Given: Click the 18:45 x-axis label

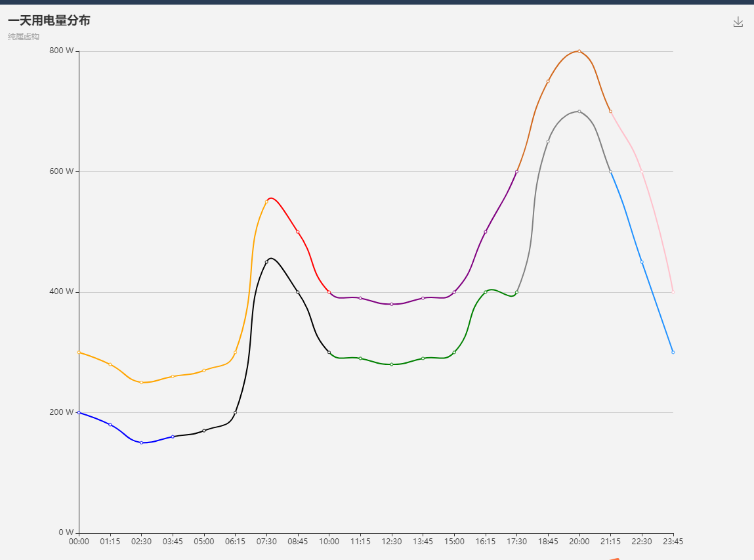Looking at the screenshot, I should coord(548,542).
